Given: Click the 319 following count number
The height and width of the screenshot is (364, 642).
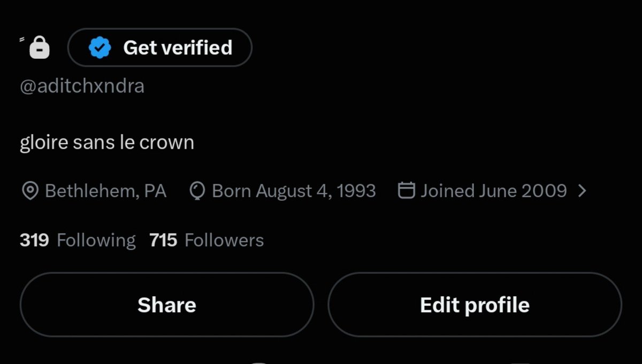Looking at the screenshot, I should [34, 240].
